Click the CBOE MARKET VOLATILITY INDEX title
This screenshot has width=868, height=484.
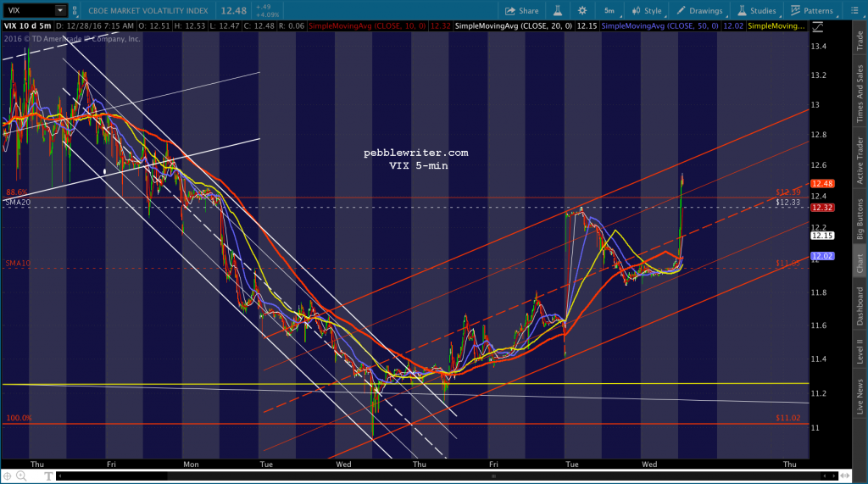pos(147,10)
